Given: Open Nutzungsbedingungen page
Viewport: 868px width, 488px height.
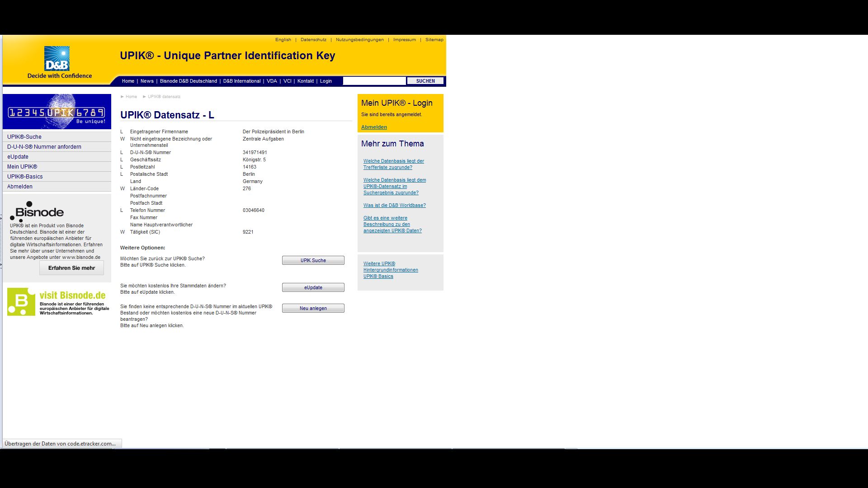Looking at the screenshot, I should point(359,40).
